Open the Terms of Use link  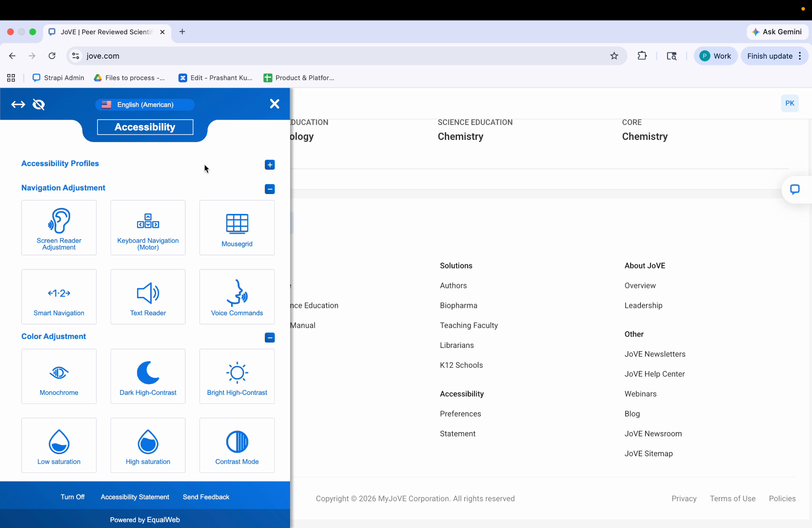click(733, 499)
